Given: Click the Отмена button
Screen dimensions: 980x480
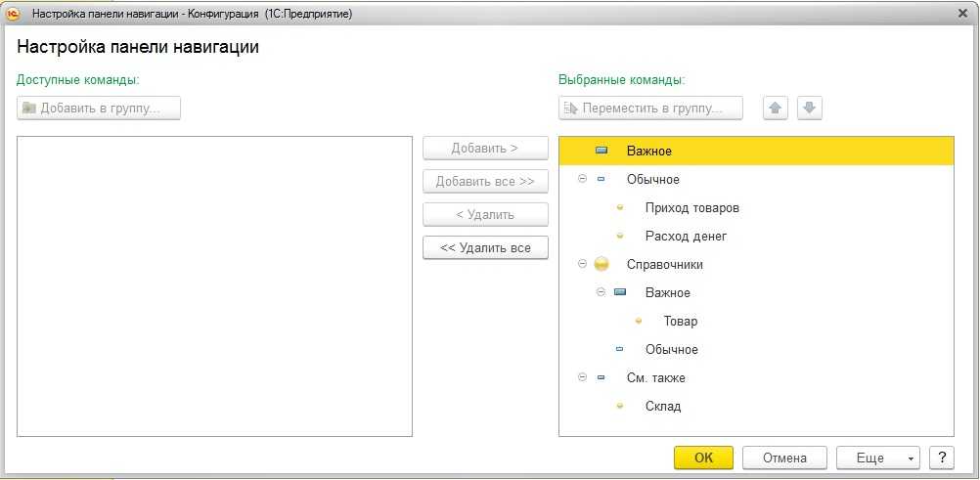Looking at the screenshot, I should tap(784, 458).
